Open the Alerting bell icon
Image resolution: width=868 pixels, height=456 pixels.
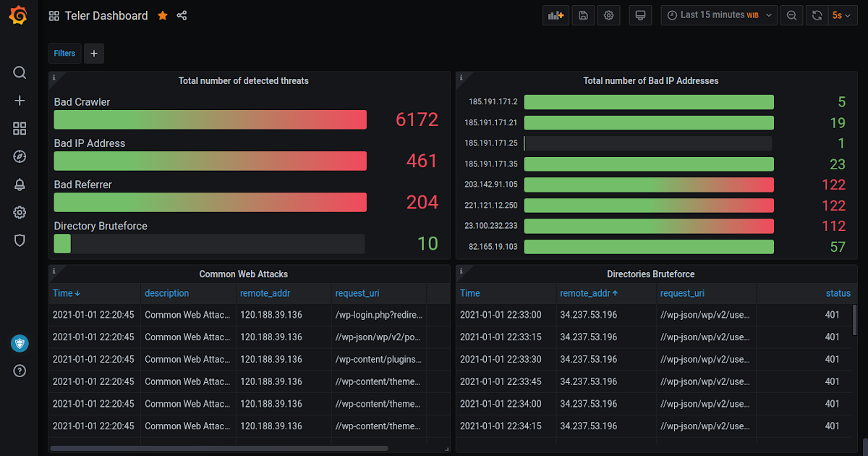(x=20, y=185)
